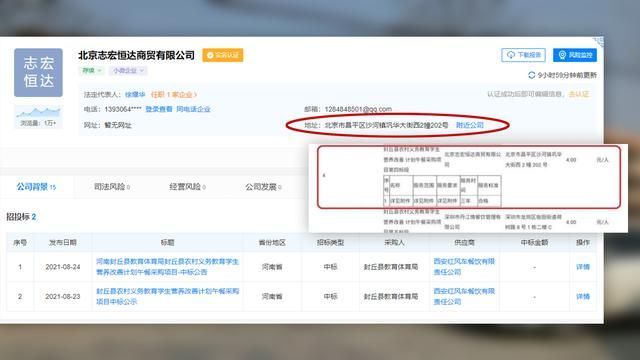Click the email address text
640x360 pixels.
pyautogui.click(x=358, y=109)
